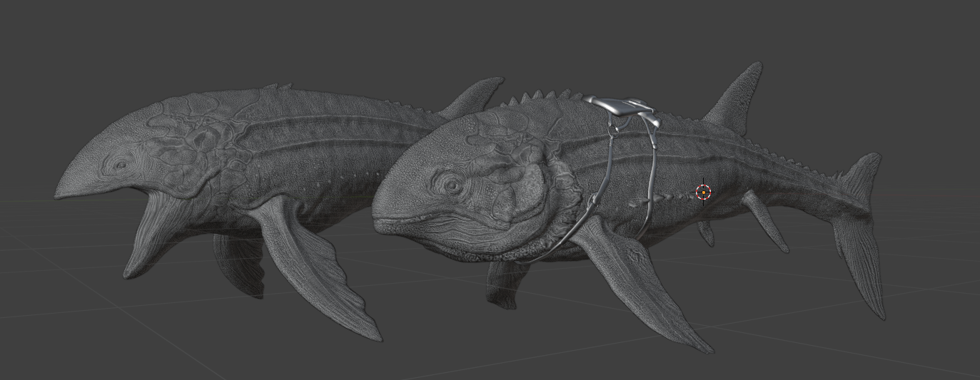Click the small pelvic fin near right fish's tail
Screen dimensions: 980x380
[x=765, y=221]
